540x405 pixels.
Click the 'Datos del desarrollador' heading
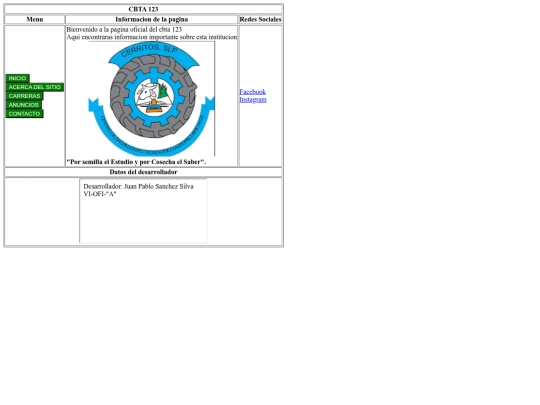143,172
